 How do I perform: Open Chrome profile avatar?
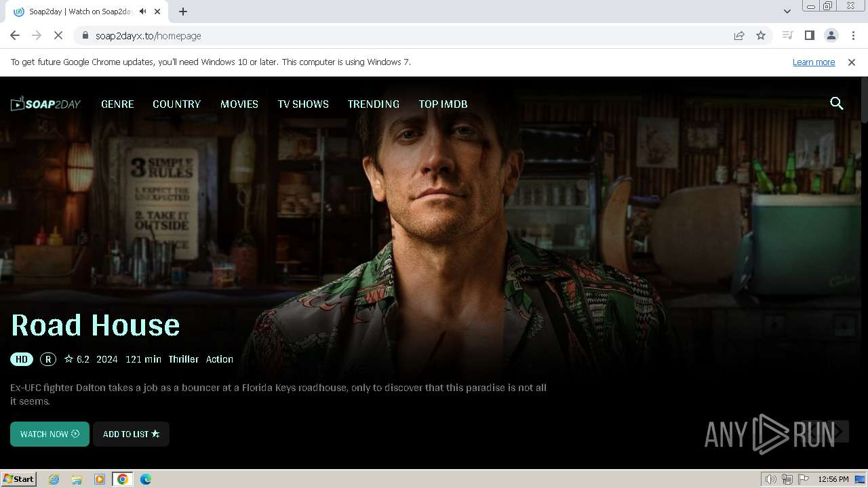click(831, 35)
